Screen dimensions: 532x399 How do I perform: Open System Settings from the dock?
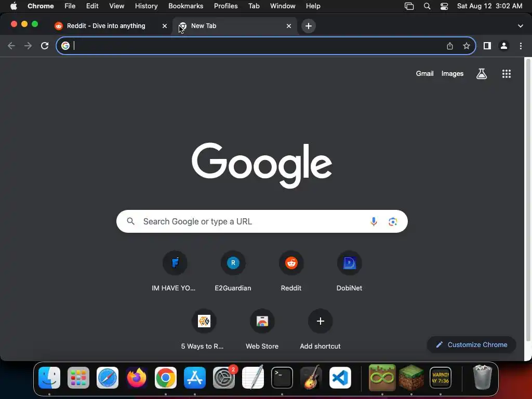pyautogui.click(x=224, y=378)
